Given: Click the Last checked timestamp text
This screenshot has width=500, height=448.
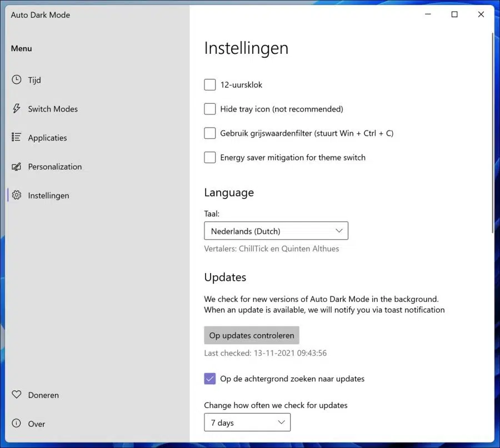Looking at the screenshot, I should (x=266, y=353).
